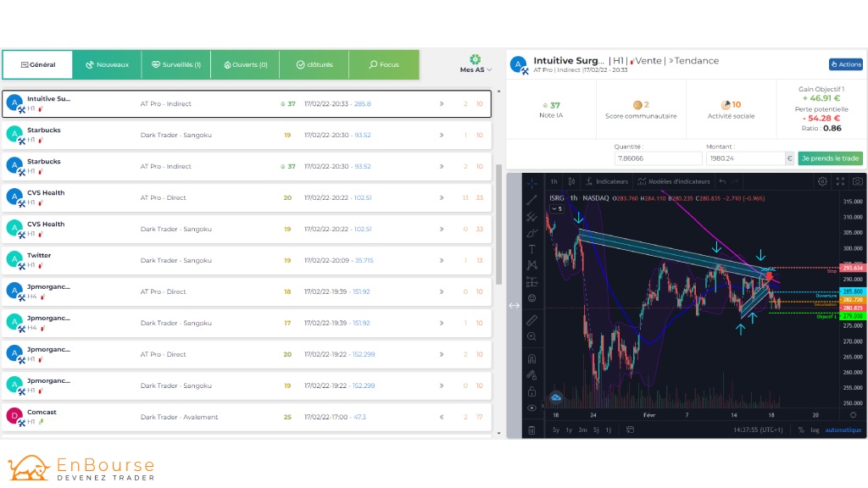The image size is (868, 488).
Task: Open the Ouverts (0) tab
Action: (x=245, y=64)
